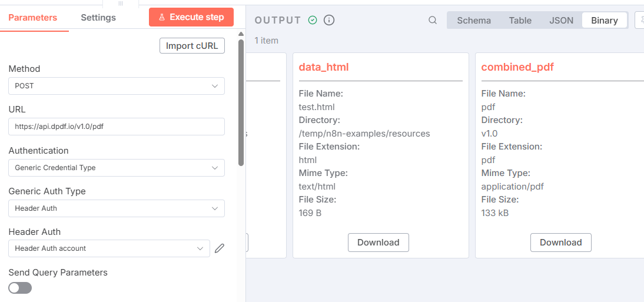Expand the Header Auth account selector
Image resolution: width=644 pixels, height=302 pixels.
coord(109,248)
